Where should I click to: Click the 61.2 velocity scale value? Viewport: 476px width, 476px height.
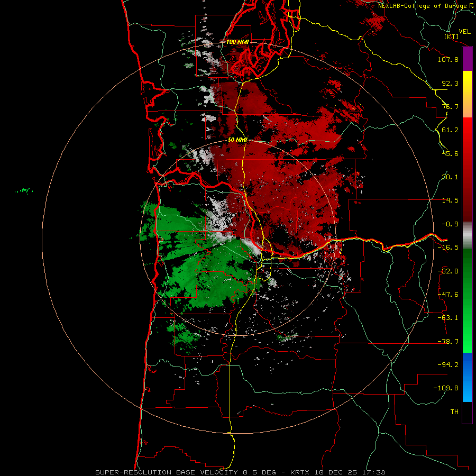point(450,130)
